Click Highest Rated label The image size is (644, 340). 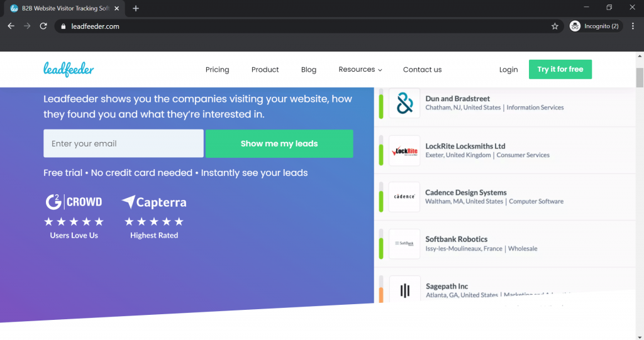pyautogui.click(x=154, y=235)
